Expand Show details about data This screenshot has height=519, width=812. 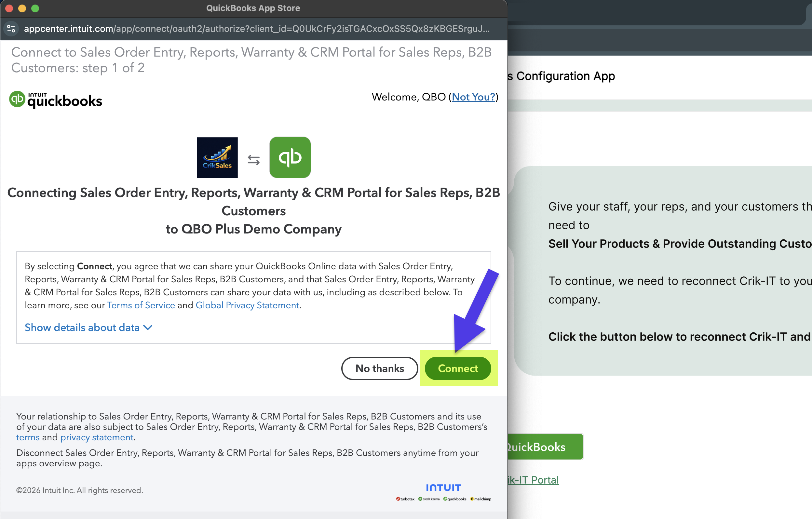88,327
